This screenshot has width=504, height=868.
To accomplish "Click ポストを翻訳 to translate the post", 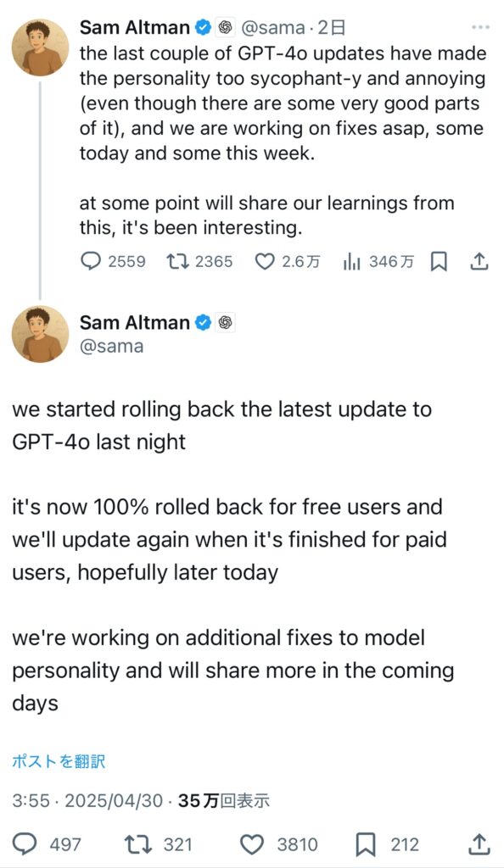I will tap(59, 762).
